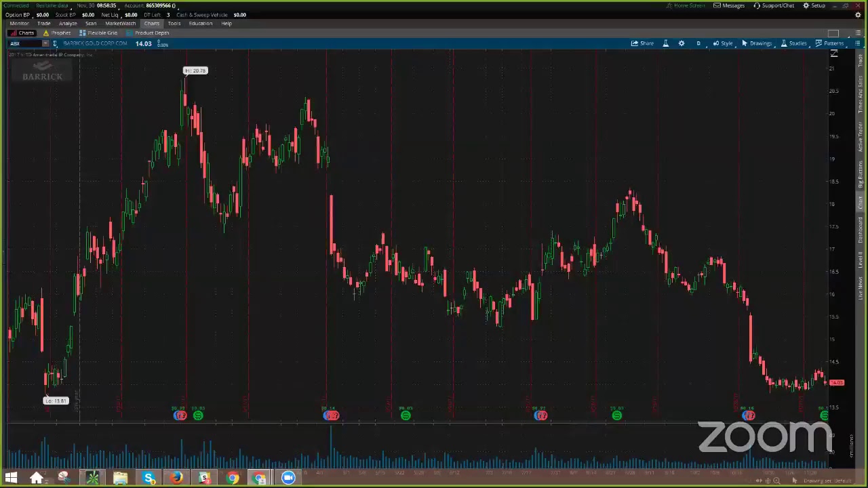Click the Share chart button
868x488 pixels.
(642, 43)
